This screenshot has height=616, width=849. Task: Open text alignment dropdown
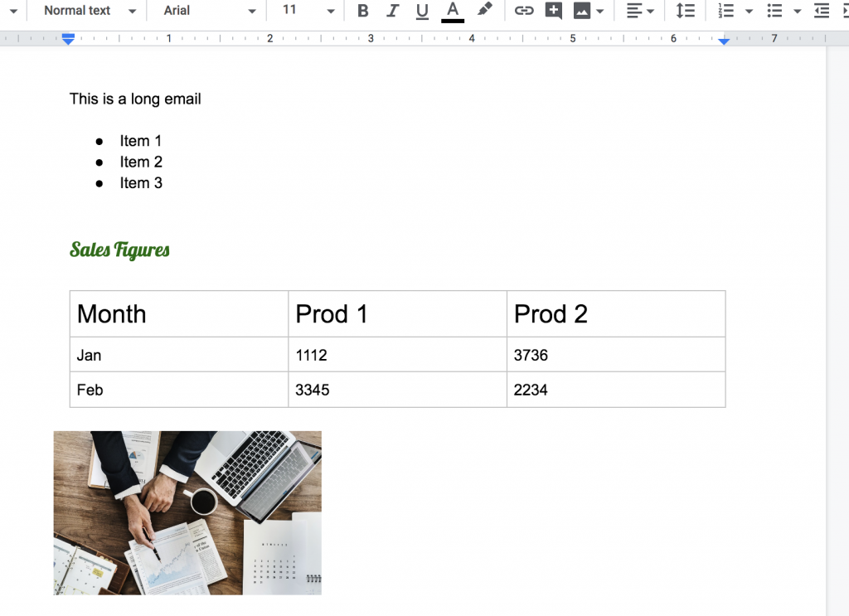(640, 11)
